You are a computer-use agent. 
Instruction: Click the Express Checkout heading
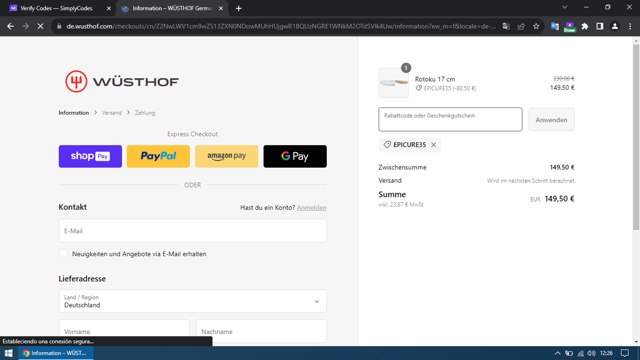coord(193,134)
